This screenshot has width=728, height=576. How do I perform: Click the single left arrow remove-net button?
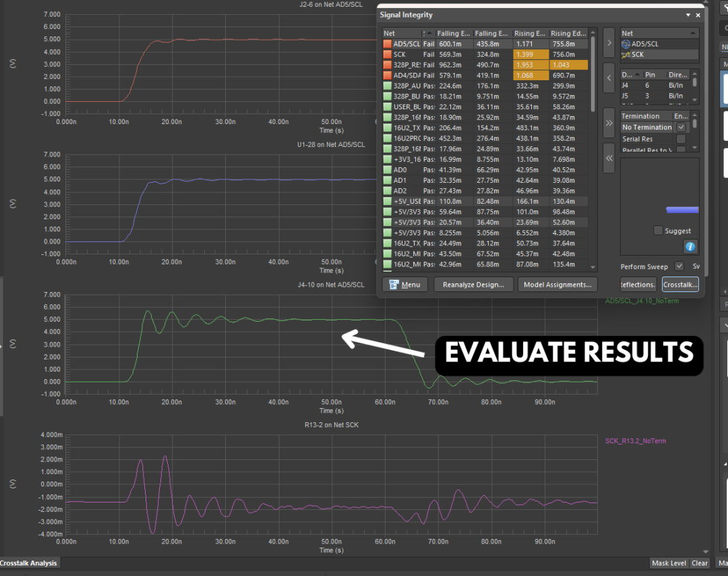point(609,78)
